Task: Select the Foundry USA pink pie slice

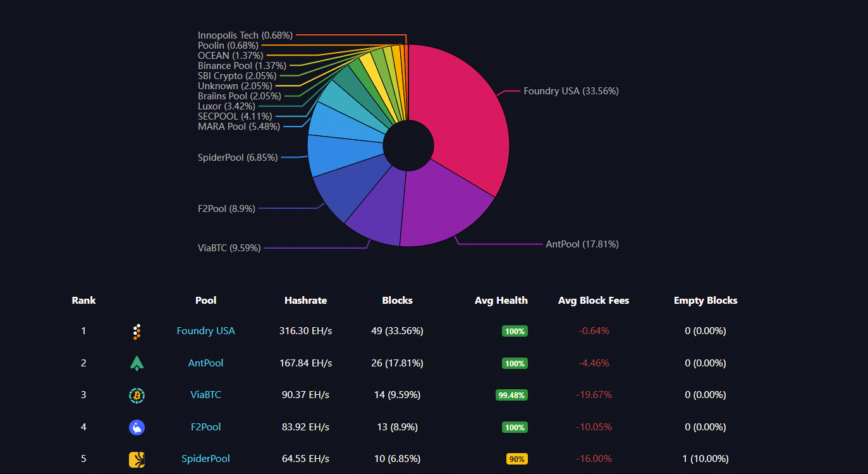Action: 465,114
